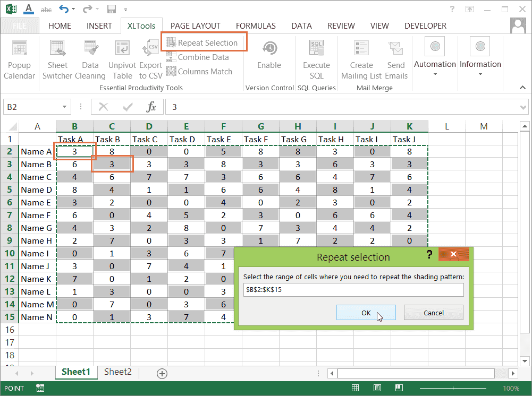Enable Version Control
The width and height of the screenshot is (532, 396).
pyautogui.click(x=269, y=58)
